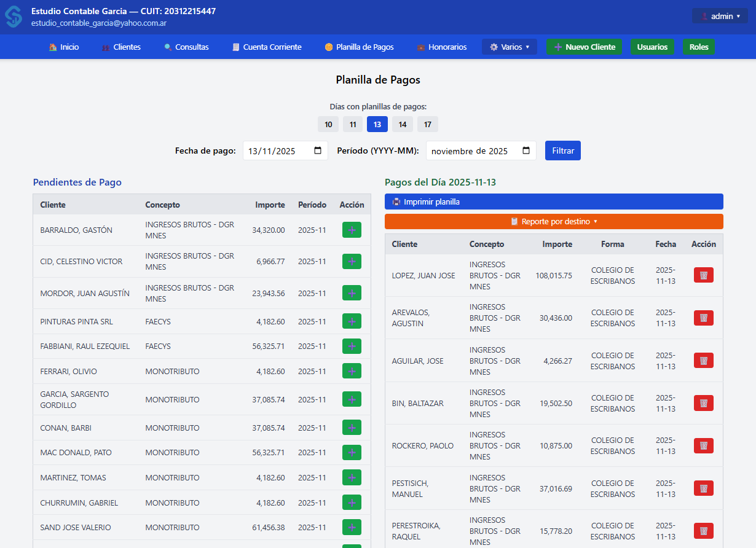Switch to day 10 payment sheet
This screenshot has height=548, width=756.
[328, 125]
